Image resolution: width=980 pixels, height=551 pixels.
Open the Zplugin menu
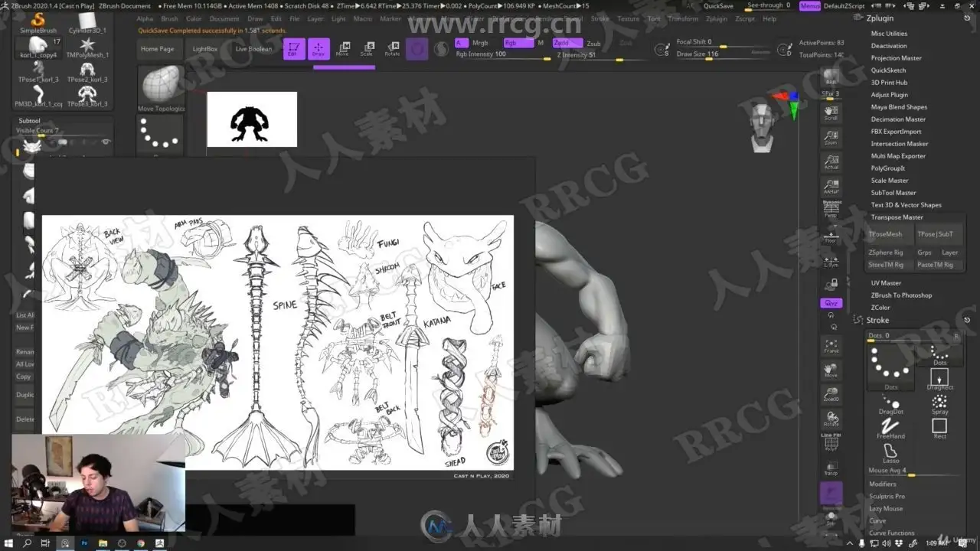coord(717,18)
